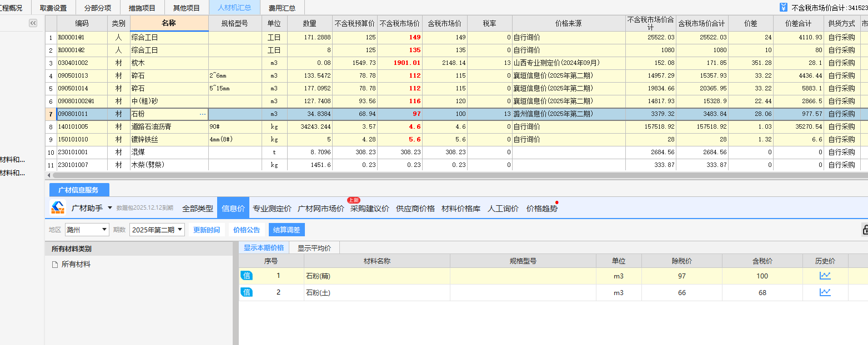The image size is (868, 345).
Task: Select the 枕木 material row name
Action: point(169,63)
